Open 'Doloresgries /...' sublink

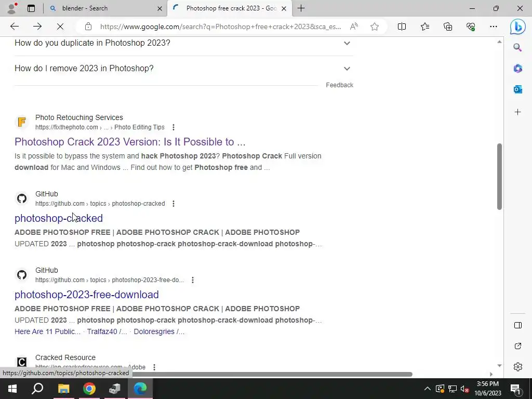159,331
